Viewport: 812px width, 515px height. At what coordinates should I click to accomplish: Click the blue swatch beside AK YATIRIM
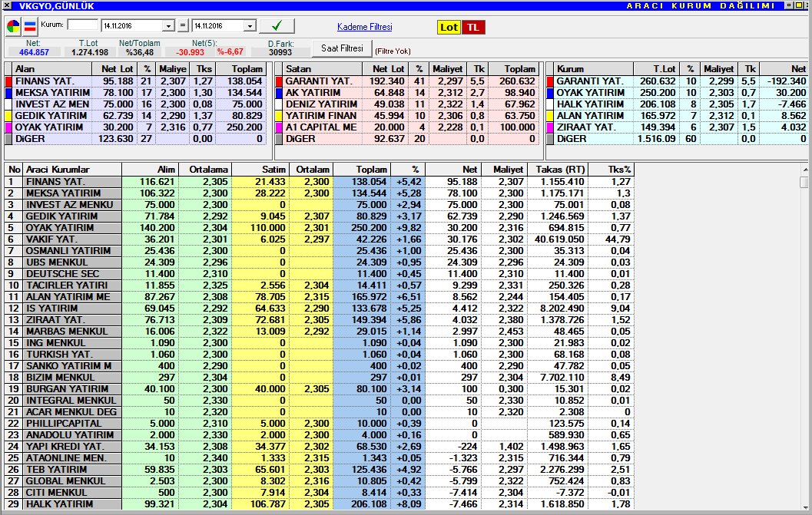pos(279,93)
